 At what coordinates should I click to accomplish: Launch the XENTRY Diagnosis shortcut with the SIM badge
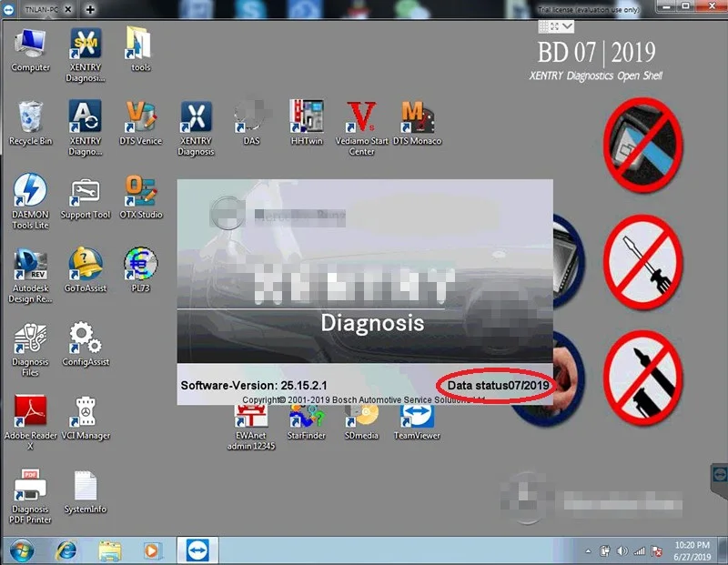pyautogui.click(x=86, y=55)
